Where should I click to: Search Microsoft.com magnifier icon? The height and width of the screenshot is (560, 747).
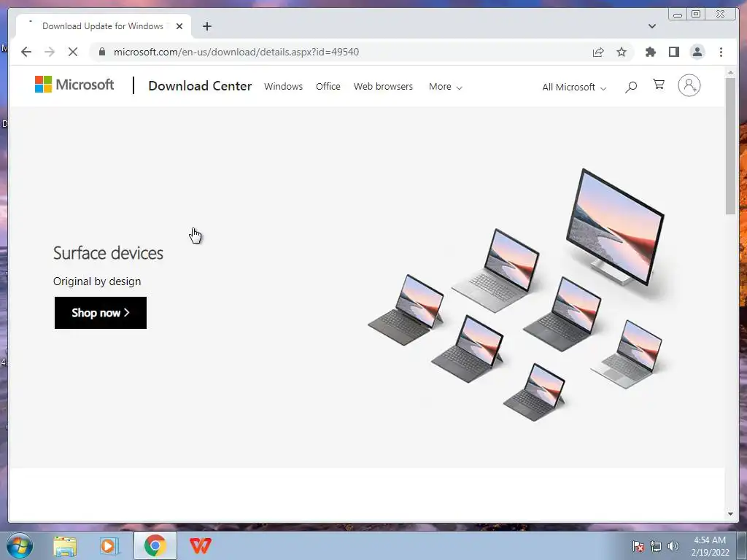[631, 87]
